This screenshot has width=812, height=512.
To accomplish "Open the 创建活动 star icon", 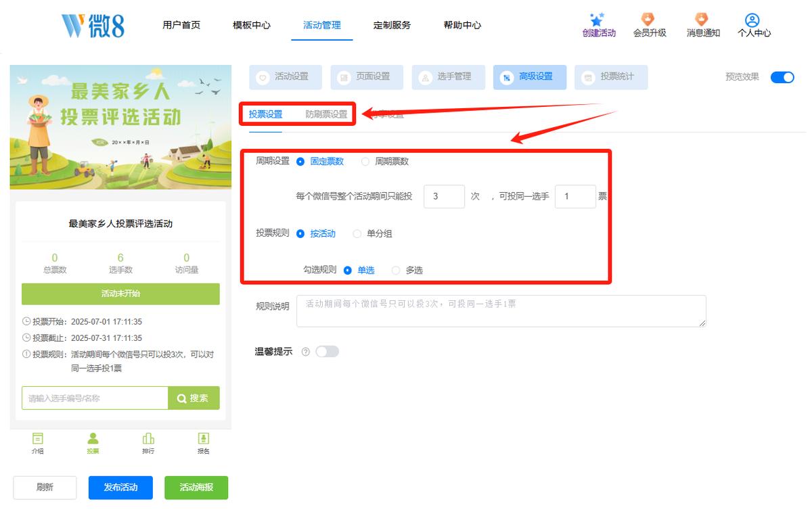I will pos(597,20).
